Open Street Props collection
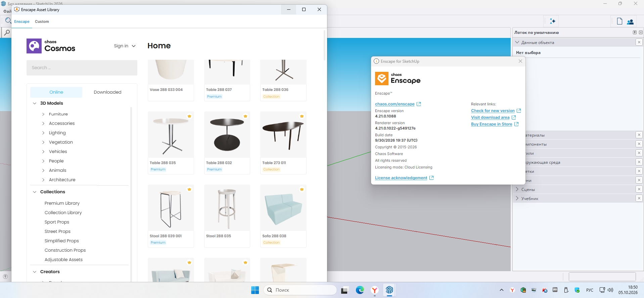This screenshot has width=644, height=298. pyautogui.click(x=57, y=232)
